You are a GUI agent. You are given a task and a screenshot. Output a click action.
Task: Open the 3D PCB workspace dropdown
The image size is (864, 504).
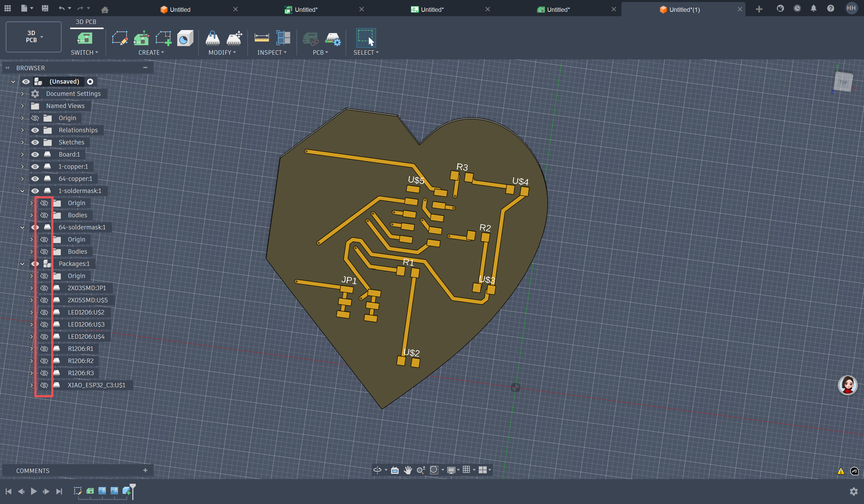point(33,37)
